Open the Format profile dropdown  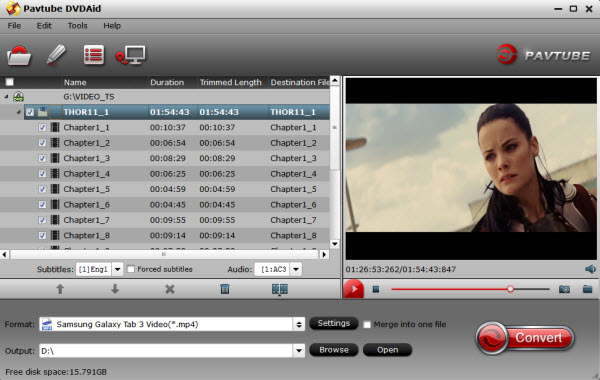pos(299,325)
